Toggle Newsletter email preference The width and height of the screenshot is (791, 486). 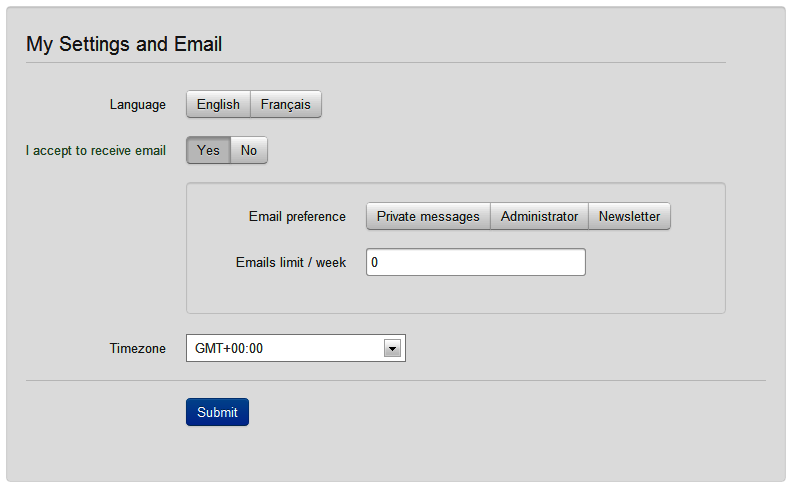pos(629,217)
